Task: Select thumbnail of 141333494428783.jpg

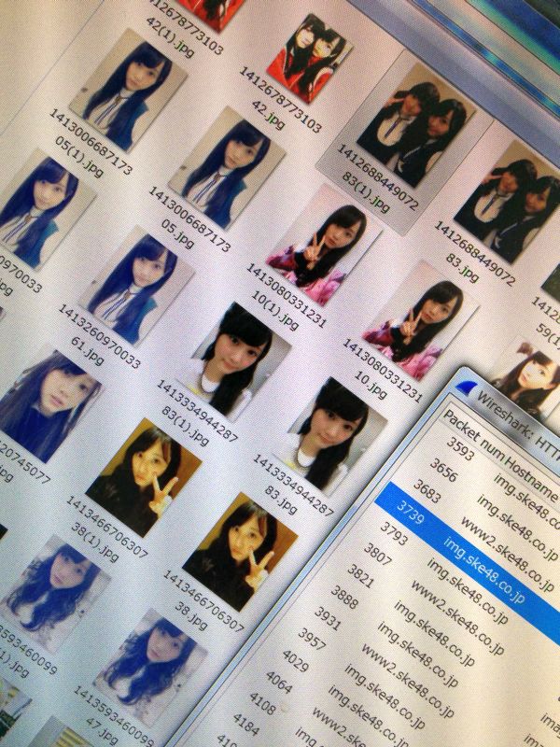Action: point(329,437)
